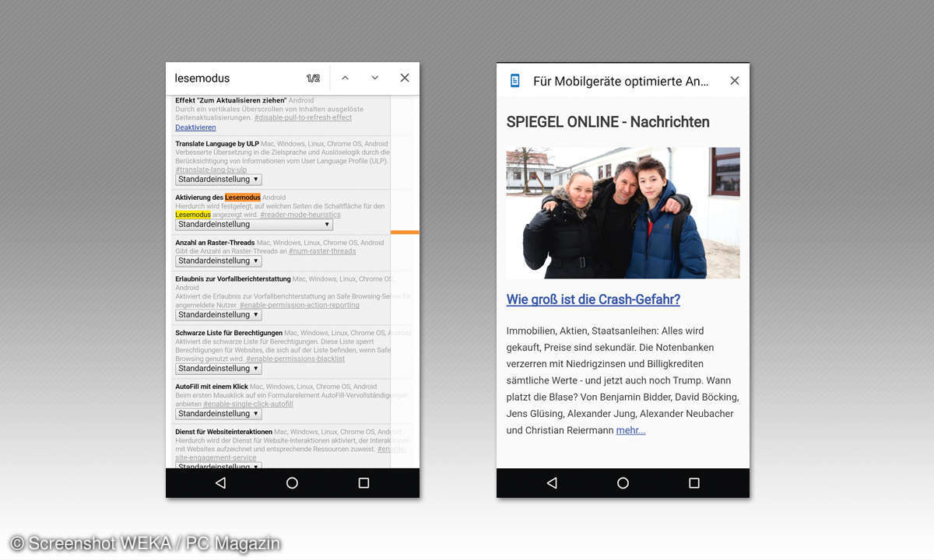This screenshot has height=560, width=934.
Task: Open article "Wie groß ist die Crash-Gefahr?"
Action: tap(593, 299)
